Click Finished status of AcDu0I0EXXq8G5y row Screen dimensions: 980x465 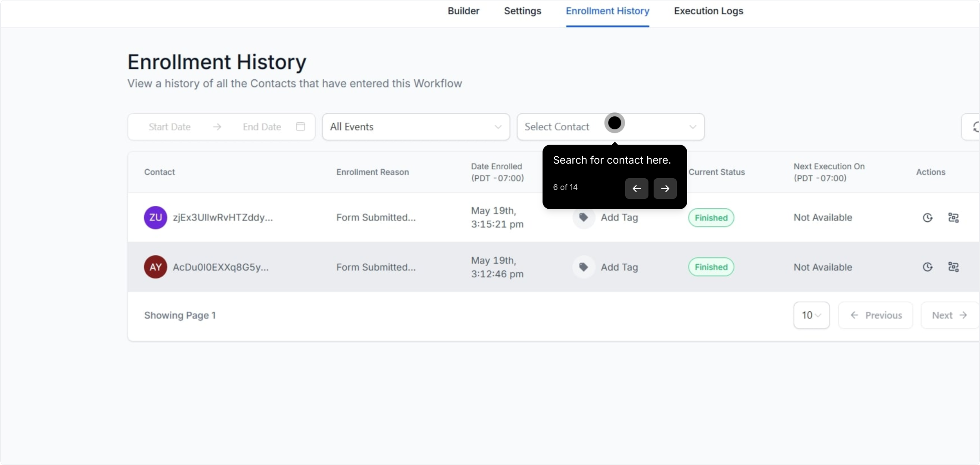[x=711, y=267]
